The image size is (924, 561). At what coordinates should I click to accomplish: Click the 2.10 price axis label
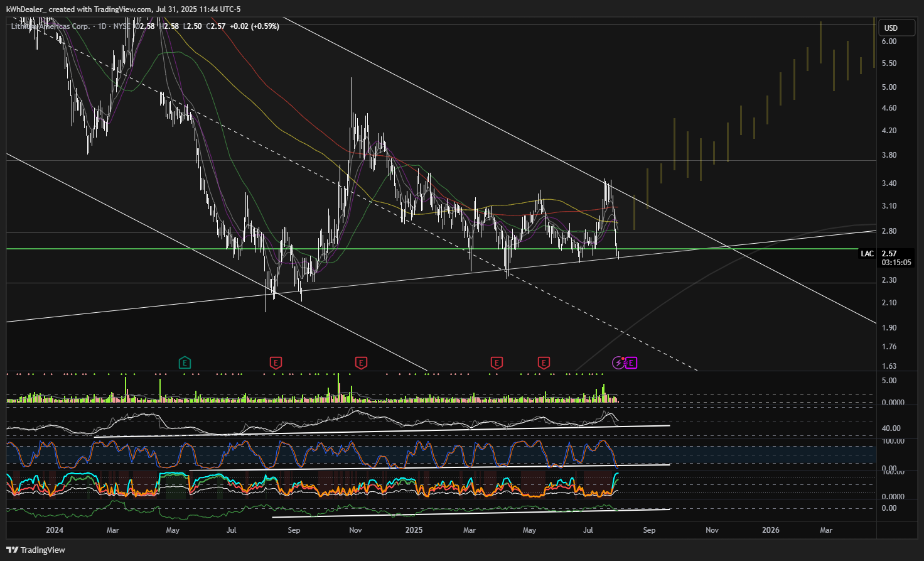tap(889, 303)
